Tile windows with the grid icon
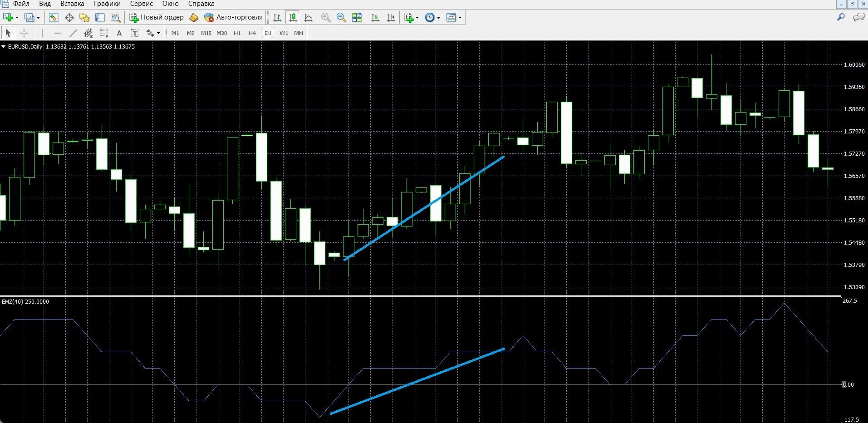Image resolution: width=868 pixels, height=423 pixels. pyautogui.click(x=357, y=18)
